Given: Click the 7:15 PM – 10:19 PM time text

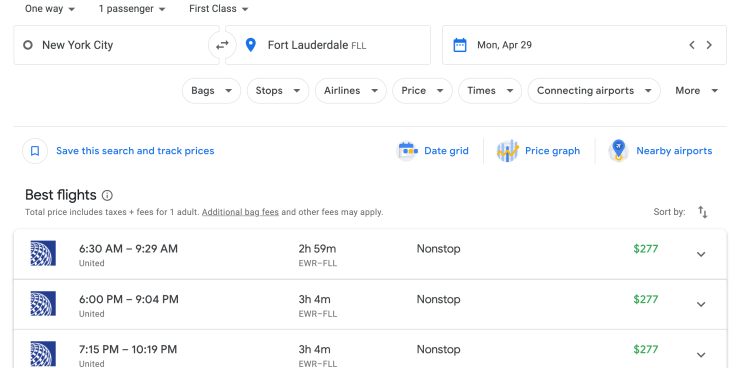Looking at the screenshot, I should click(128, 349).
